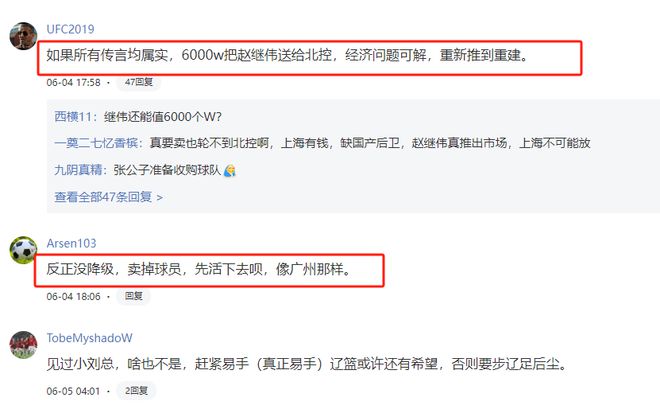
Task: Open TobeMyshadoW's avatar picture
Action: tap(23, 345)
